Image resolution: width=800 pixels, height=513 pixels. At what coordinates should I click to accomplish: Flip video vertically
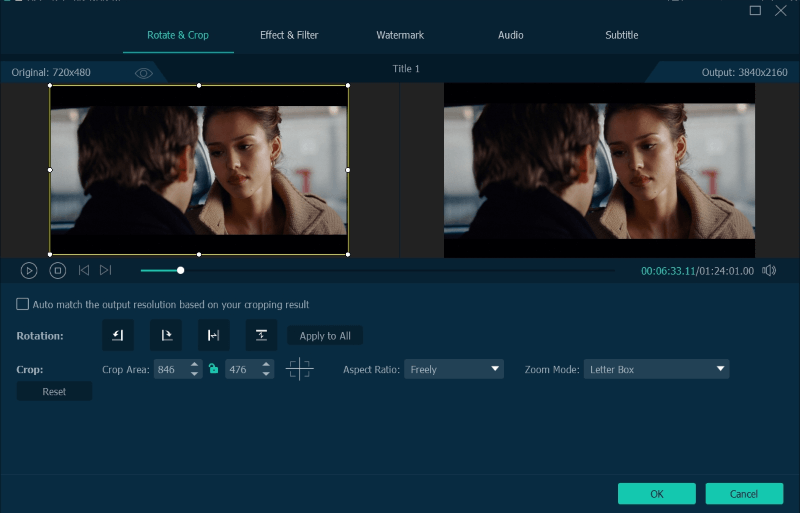click(x=261, y=335)
